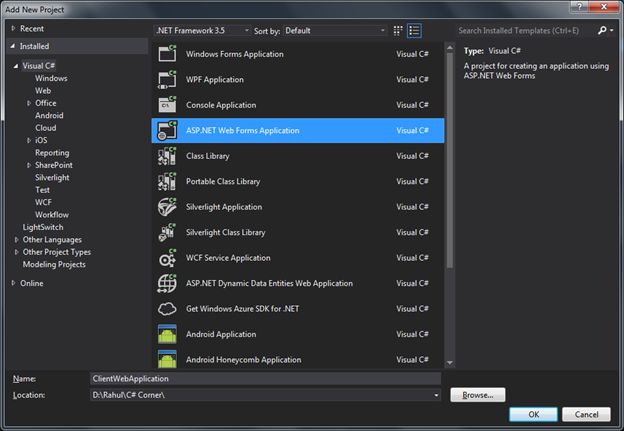Close the Add New Project dialog
Viewport: 624px width, 431px height.
pyautogui.click(x=604, y=6)
